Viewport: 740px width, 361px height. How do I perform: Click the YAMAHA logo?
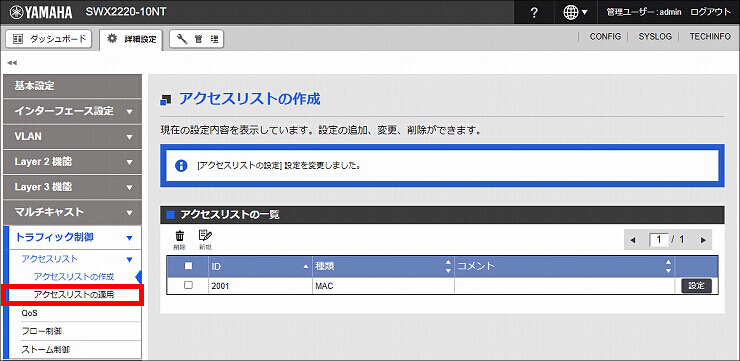(40, 12)
